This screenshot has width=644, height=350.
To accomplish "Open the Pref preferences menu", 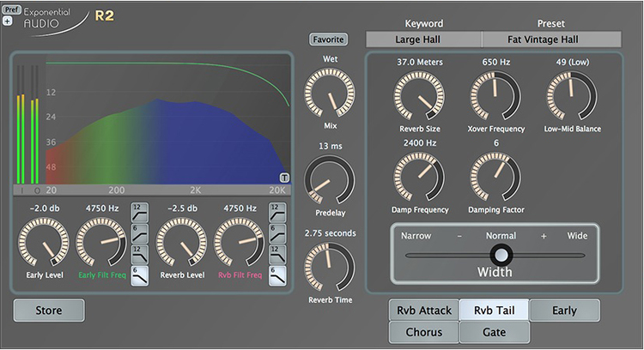I will (11, 9).
